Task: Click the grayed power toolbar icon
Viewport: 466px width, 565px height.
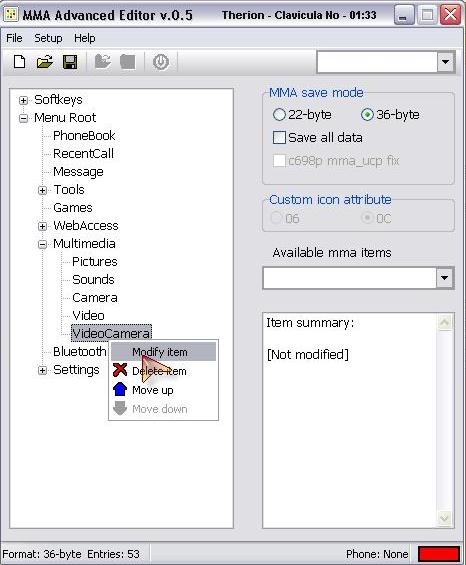Action: pos(161,62)
